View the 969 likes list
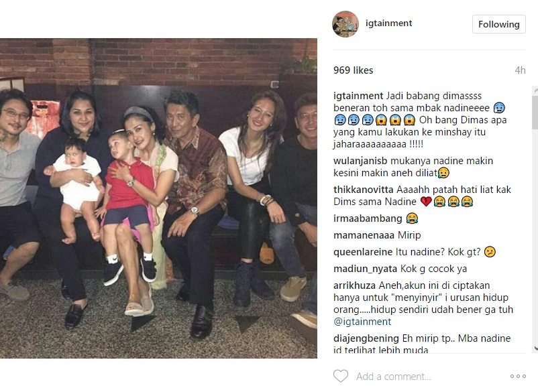This screenshot has height=392, width=538. (353, 70)
